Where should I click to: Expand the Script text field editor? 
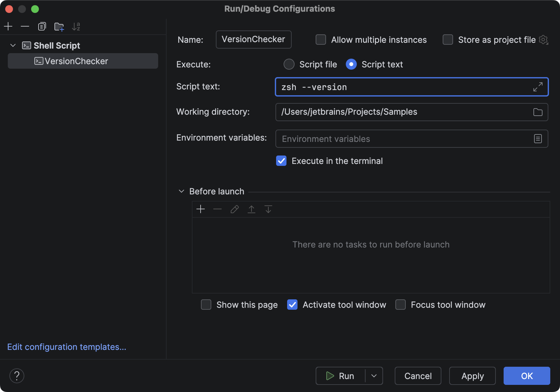point(538,87)
